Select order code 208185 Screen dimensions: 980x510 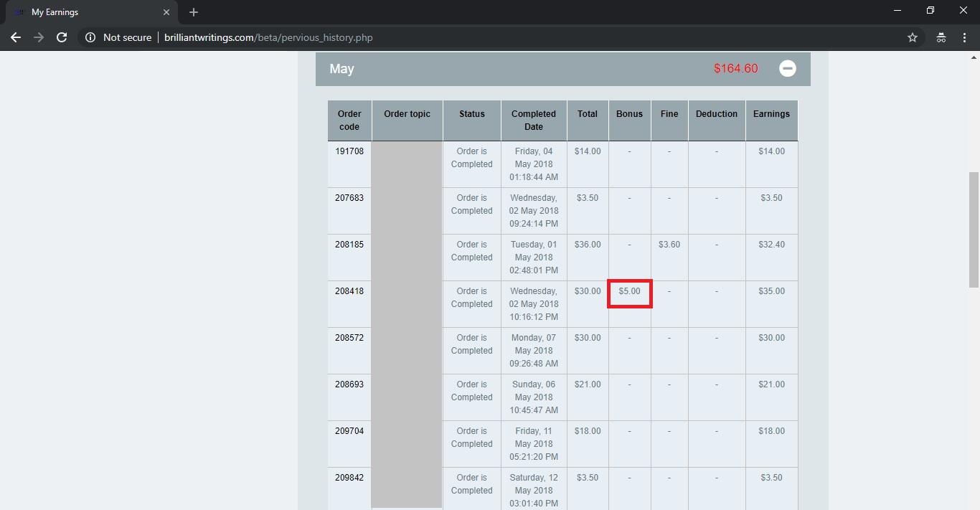(349, 245)
